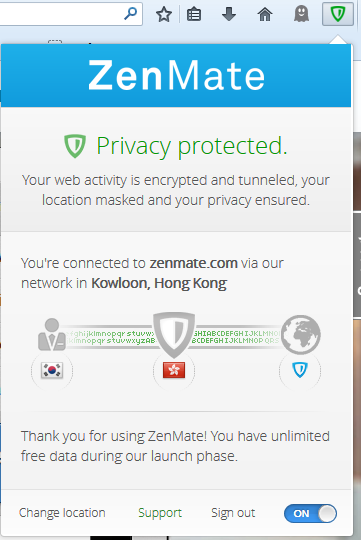Image resolution: width=361 pixels, height=540 pixels.
Task: Sign out of ZenMate
Action: [233, 513]
